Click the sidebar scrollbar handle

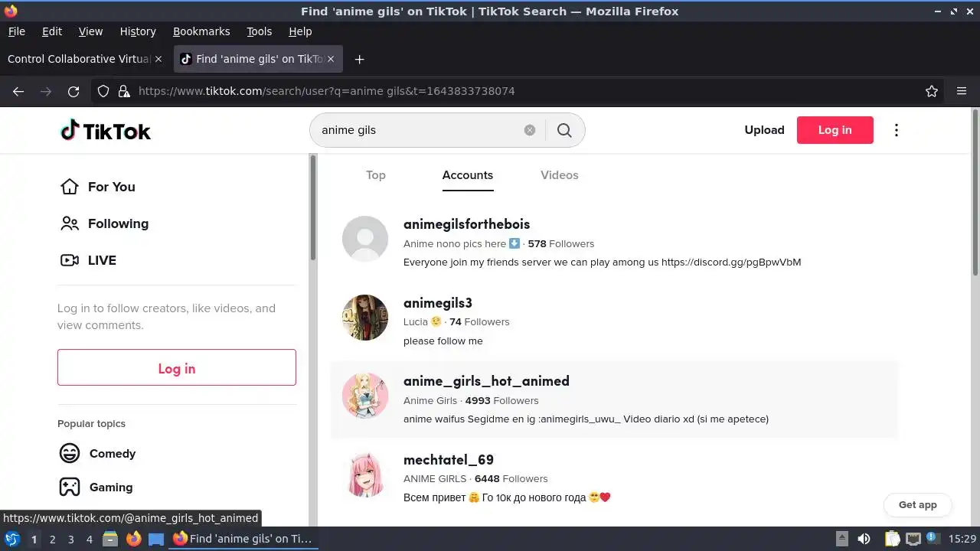click(x=312, y=208)
